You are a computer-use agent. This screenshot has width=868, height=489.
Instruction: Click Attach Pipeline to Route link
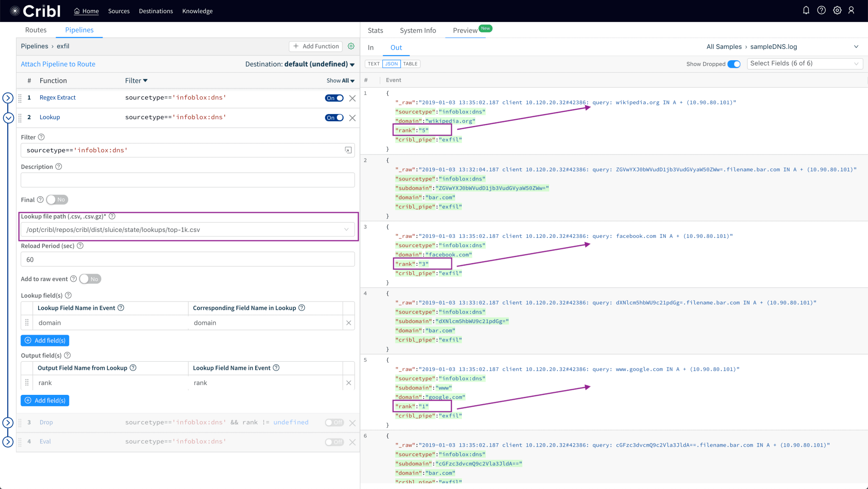(x=58, y=64)
